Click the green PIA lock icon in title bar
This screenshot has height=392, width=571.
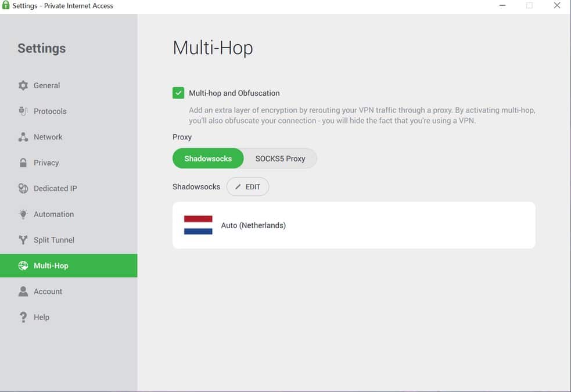pyautogui.click(x=5, y=5)
